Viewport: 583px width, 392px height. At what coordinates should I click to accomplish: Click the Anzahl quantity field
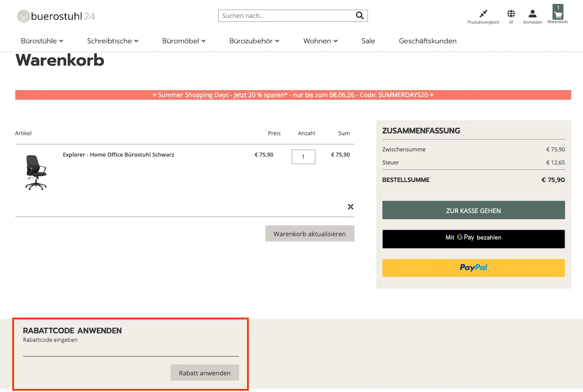coord(303,157)
